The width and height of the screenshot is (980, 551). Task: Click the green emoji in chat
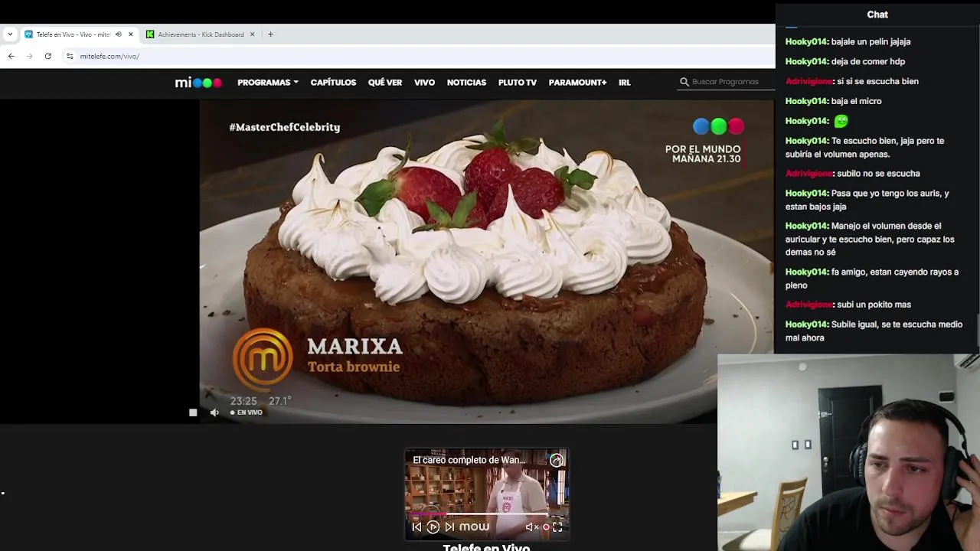click(841, 121)
